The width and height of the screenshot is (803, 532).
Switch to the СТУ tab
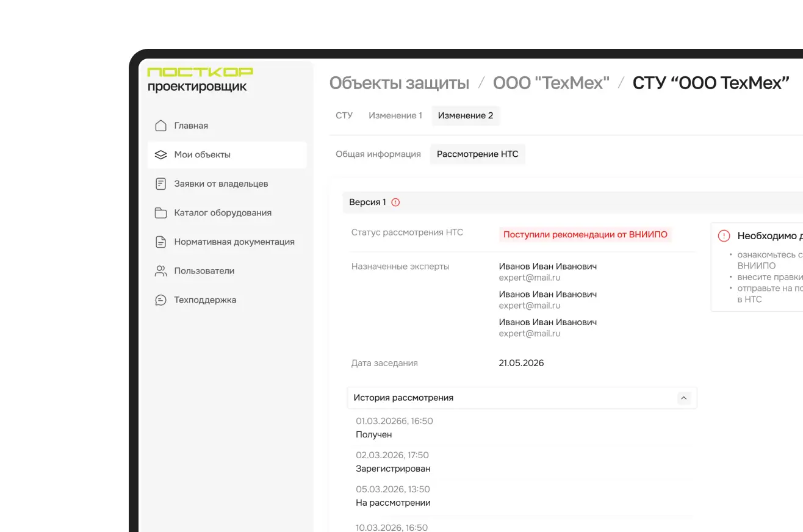[x=344, y=116]
